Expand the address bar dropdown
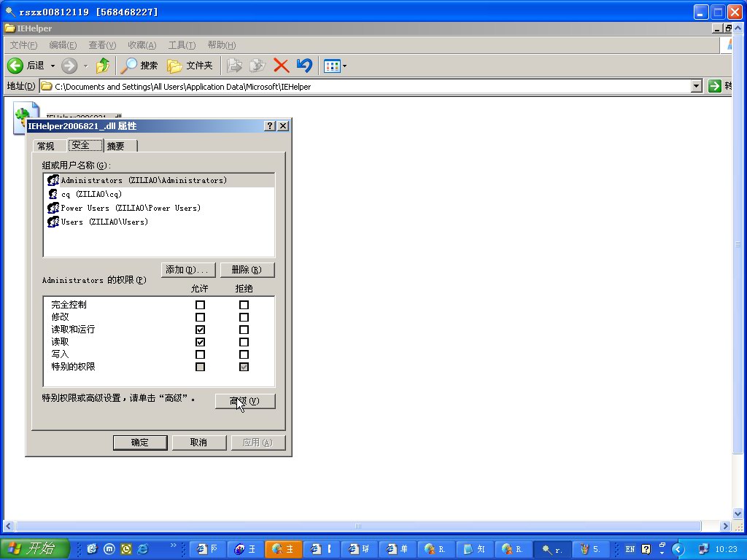 pyautogui.click(x=697, y=86)
